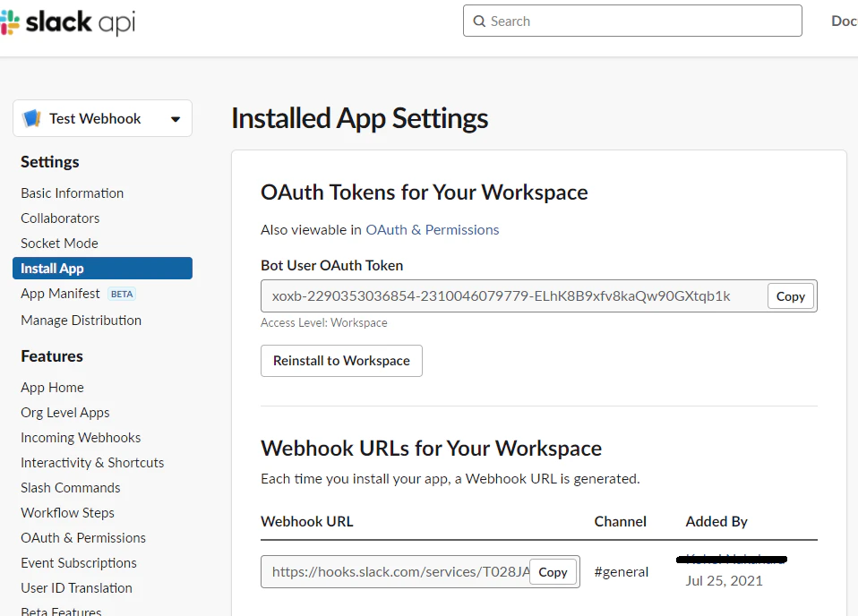858x616 pixels.
Task: Click the Installed App Settings heading
Action: pyautogui.click(x=359, y=119)
